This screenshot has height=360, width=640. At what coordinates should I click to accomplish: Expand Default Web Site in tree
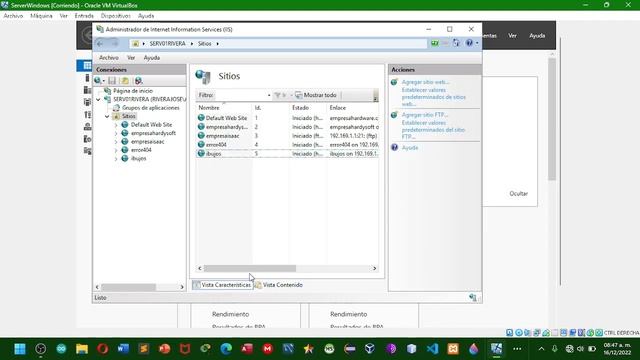116,125
